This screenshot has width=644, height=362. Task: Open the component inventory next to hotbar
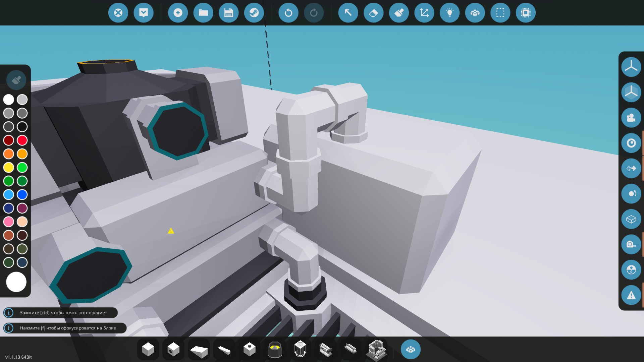coord(411,350)
